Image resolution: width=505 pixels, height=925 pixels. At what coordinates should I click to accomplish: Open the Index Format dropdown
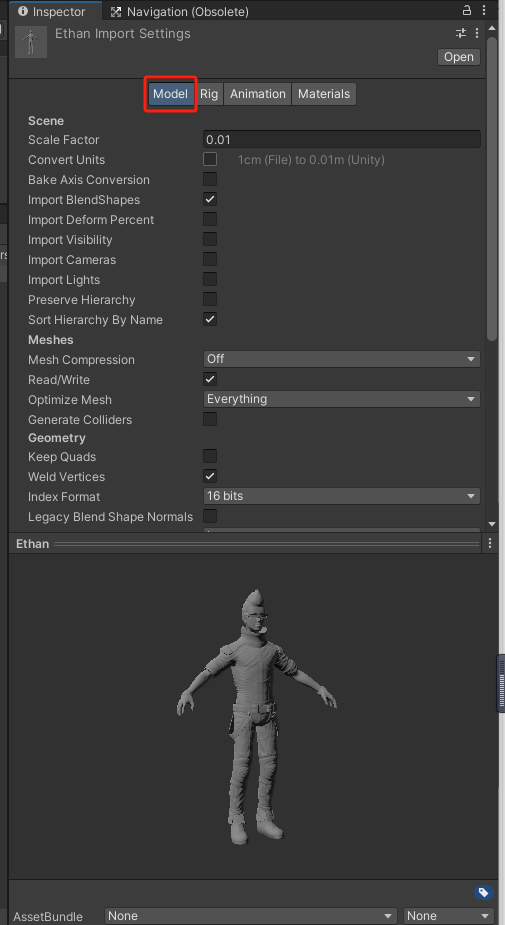pos(342,496)
